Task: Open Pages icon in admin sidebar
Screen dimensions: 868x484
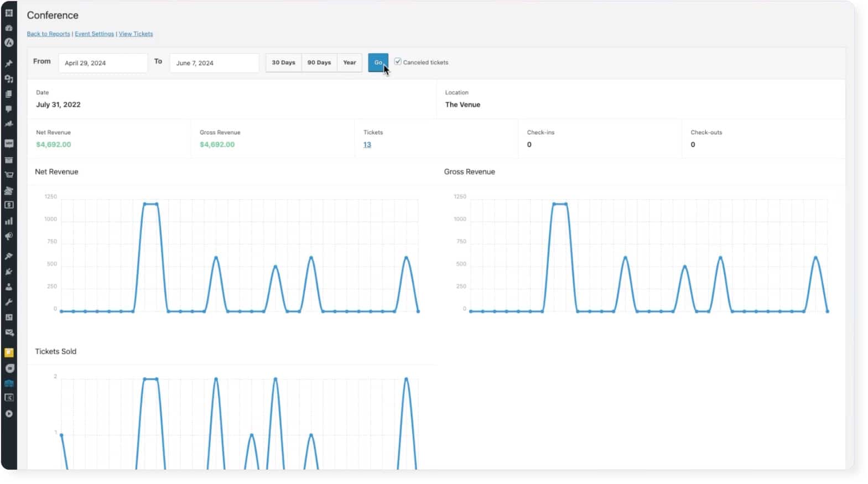Action: tap(9, 94)
